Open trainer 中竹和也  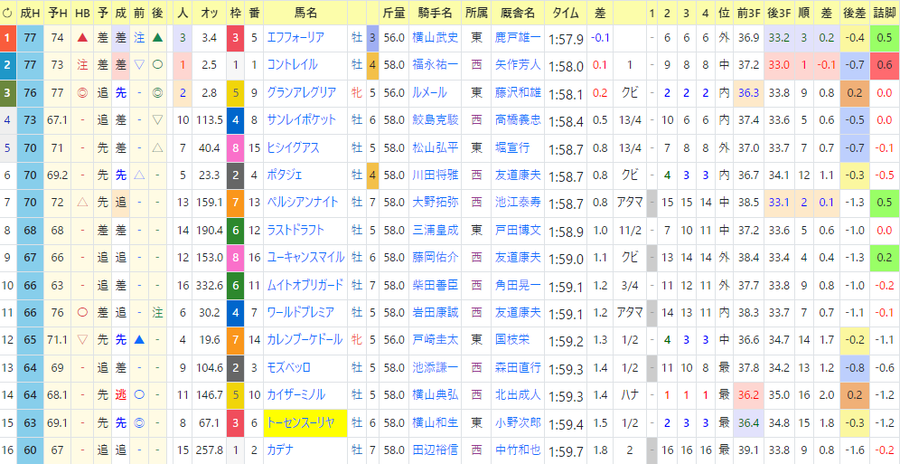click(518, 451)
